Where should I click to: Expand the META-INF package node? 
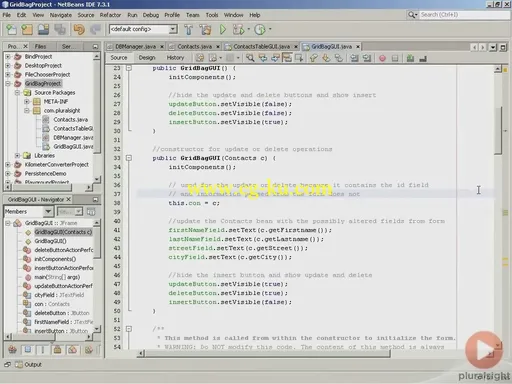(x=27, y=101)
